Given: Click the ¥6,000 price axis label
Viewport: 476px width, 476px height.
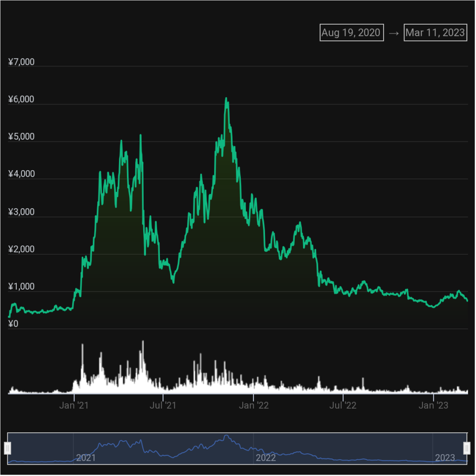Looking at the screenshot, I should pos(21,99).
